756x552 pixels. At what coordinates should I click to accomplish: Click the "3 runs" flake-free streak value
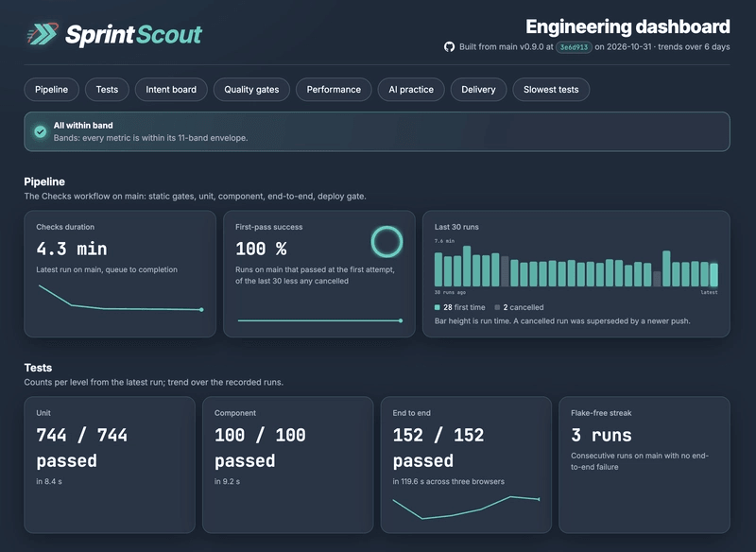pyautogui.click(x=601, y=436)
